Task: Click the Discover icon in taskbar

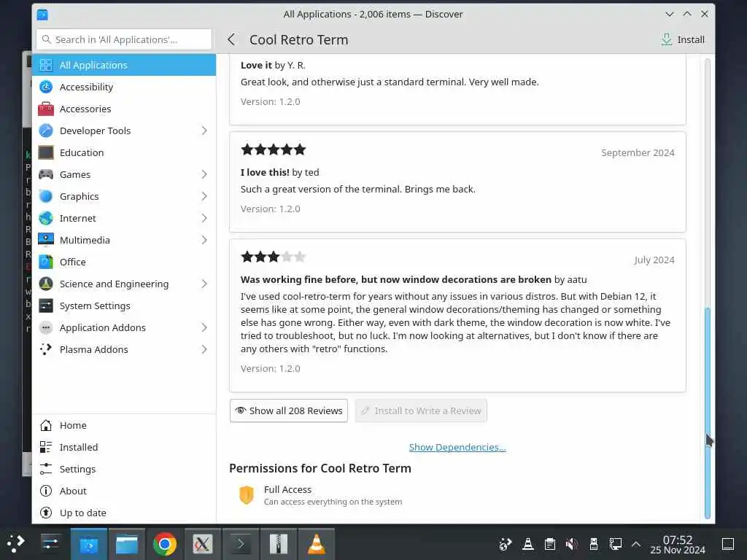Action: tap(88, 544)
